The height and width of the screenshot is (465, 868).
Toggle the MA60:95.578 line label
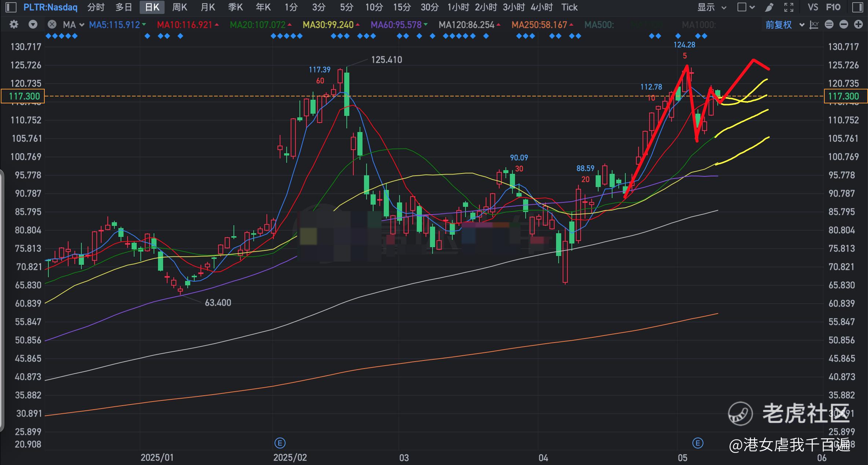(399, 25)
